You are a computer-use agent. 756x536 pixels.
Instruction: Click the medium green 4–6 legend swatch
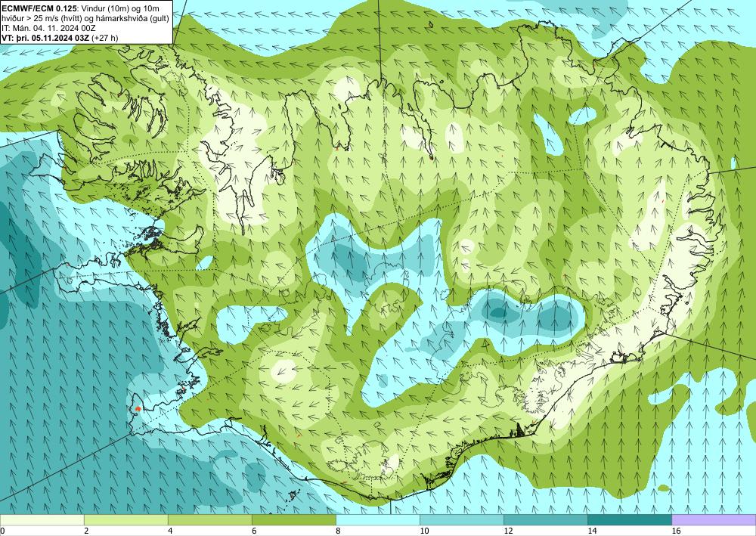tap(209, 519)
